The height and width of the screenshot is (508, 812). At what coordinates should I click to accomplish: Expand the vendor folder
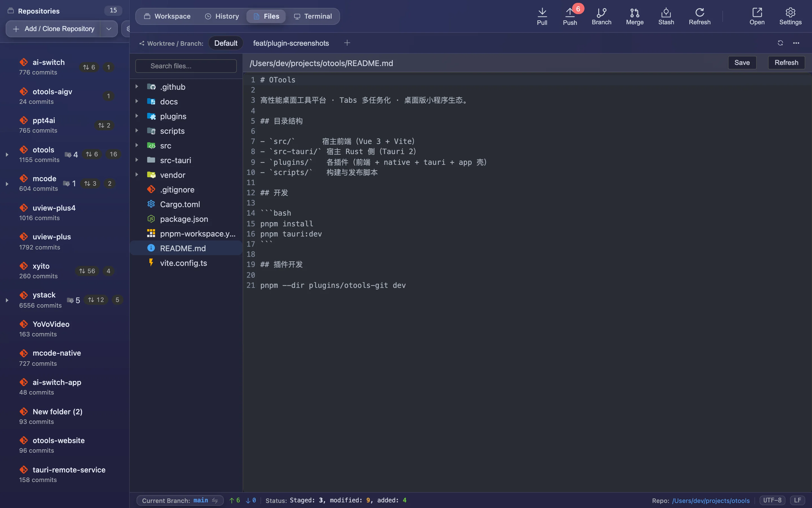click(x=136, y=175)
